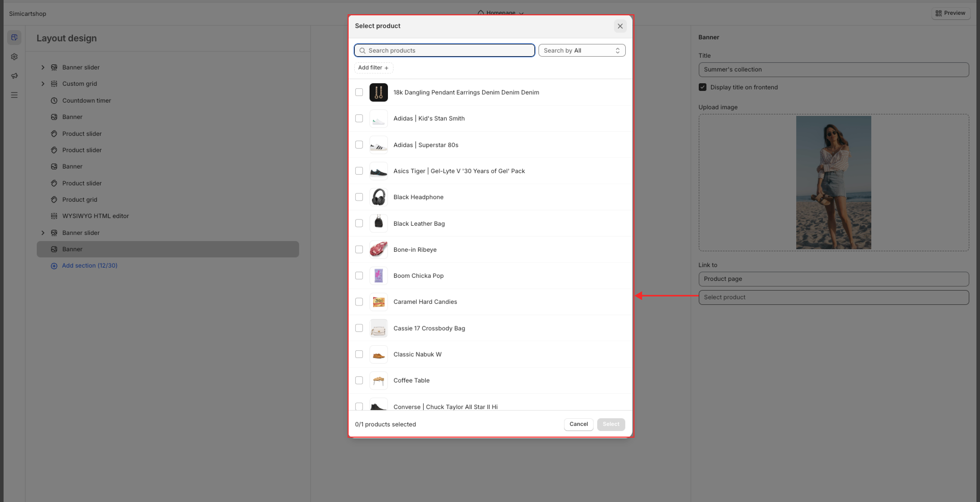Click search magnifier icon in product search
Viewport: 980px width, 502px height.
[362, 51]
